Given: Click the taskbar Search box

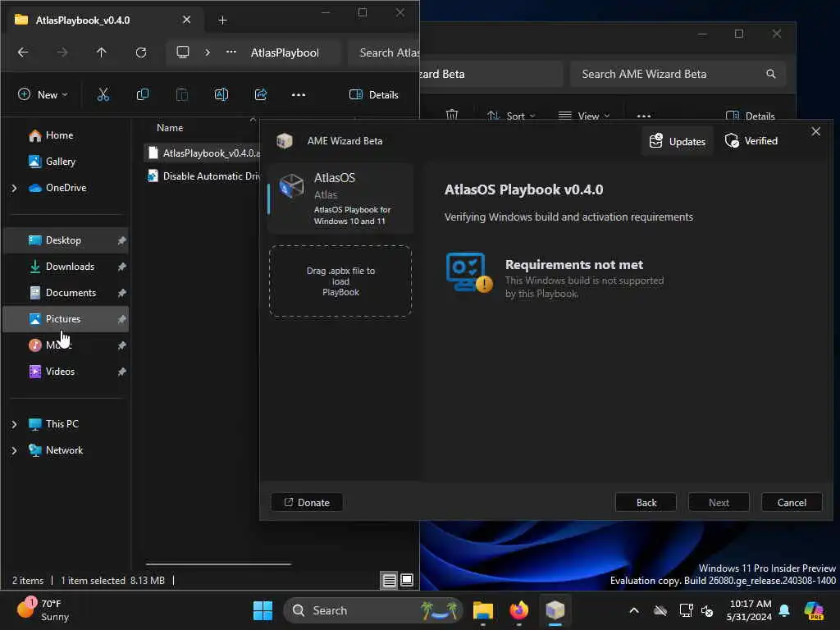Looking at the screenshot, I should coord(373,610).
